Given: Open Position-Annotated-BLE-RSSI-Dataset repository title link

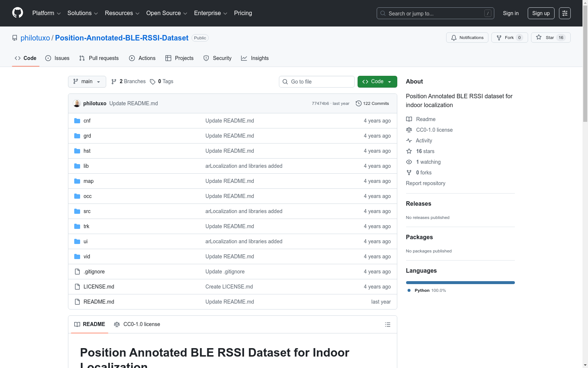Looking at the screenshot, I should (x=122, y=38).
